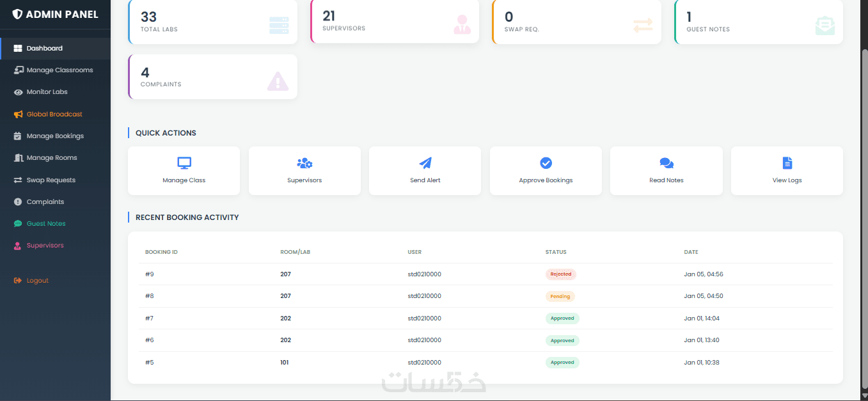868x401 pixels.
Task: Click the Complaints exclamation icon in sidebar
Action: coord(18,202)
